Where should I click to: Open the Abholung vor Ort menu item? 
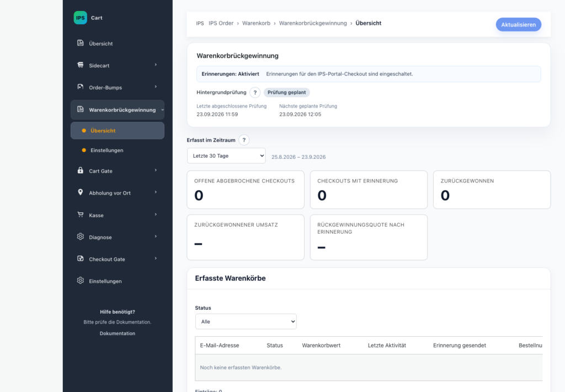coord(118,193)
